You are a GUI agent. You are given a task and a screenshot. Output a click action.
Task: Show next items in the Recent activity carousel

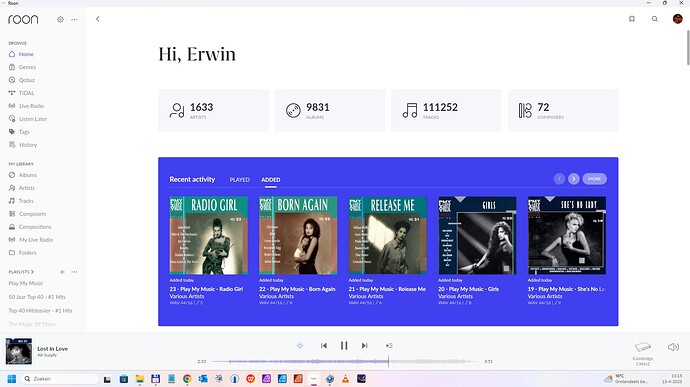[573, 179]
